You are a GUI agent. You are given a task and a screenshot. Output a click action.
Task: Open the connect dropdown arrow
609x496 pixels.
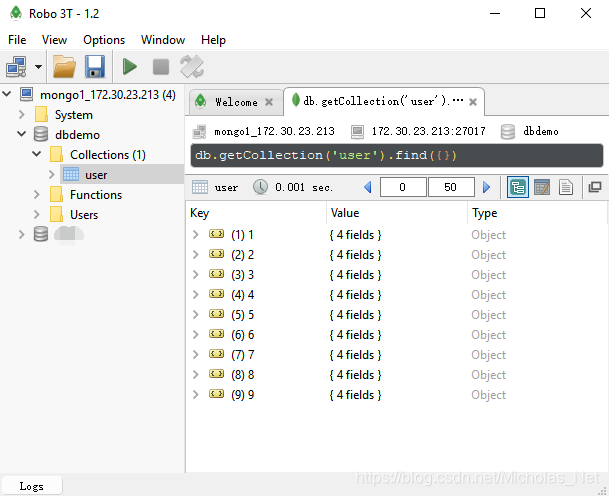point(38,67)
